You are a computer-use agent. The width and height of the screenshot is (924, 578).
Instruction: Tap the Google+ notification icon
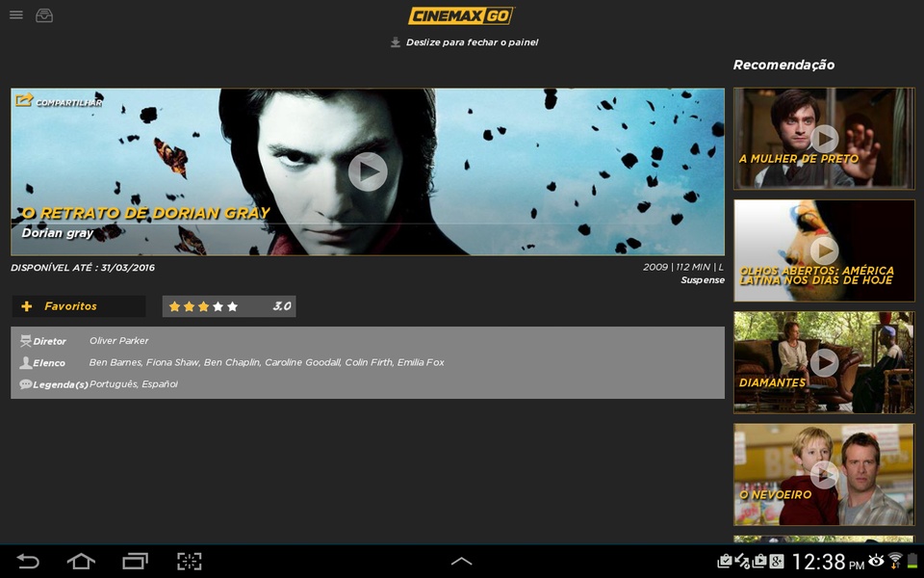(777, 561)
